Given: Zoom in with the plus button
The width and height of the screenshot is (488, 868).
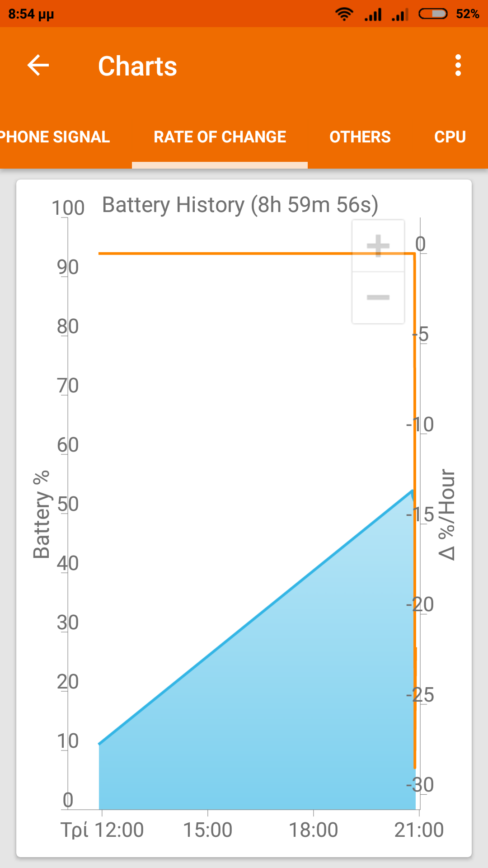Looking at the screenshot, I should (378, 245).
